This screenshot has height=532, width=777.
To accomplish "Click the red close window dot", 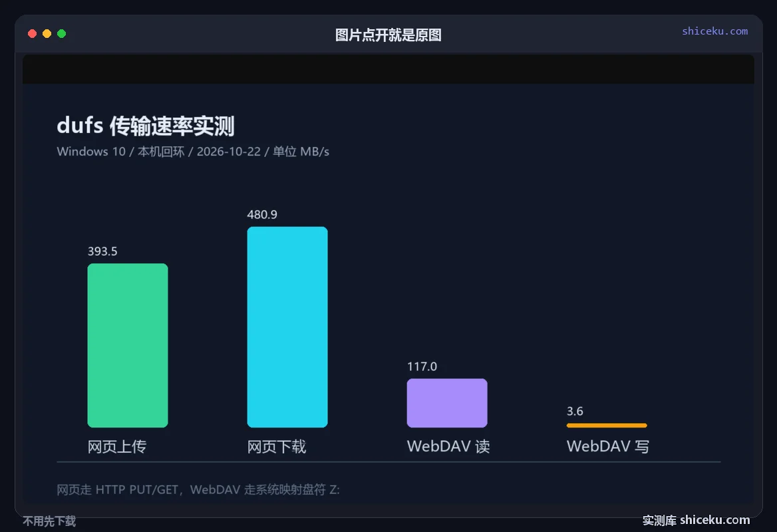I will point(32,34).
